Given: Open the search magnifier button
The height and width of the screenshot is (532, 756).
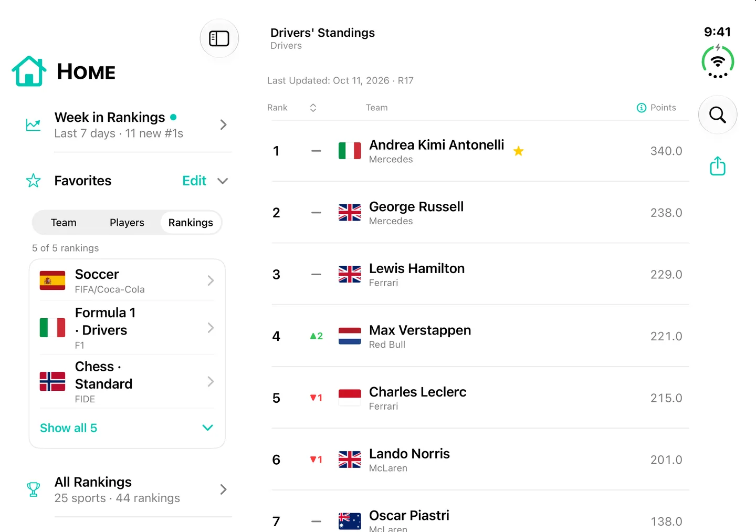Looking at the screenshot, I should 717,114.
